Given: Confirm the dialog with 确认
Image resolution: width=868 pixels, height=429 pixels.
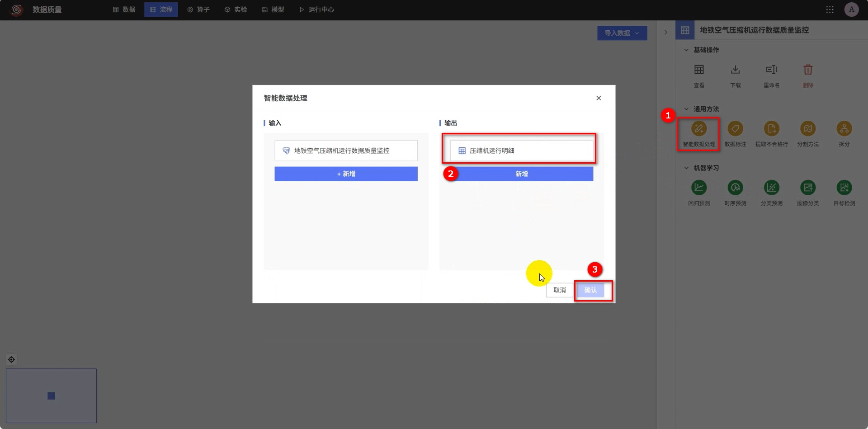Looking at the screenshot, I should point(590,290).
